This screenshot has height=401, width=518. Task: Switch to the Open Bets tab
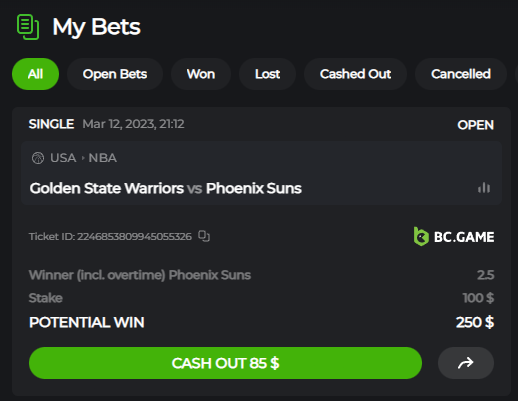coord(115,74)
